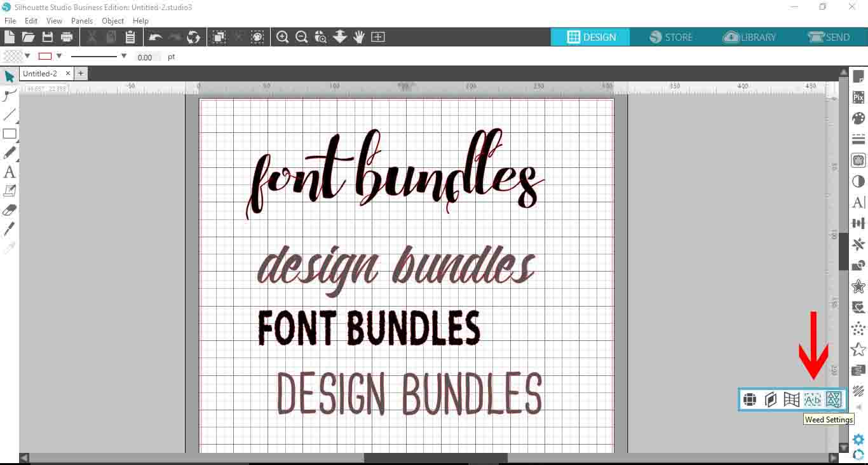Select the script 'font bundles' text object
The image size is (868, 465).
[x=394, y=173]
